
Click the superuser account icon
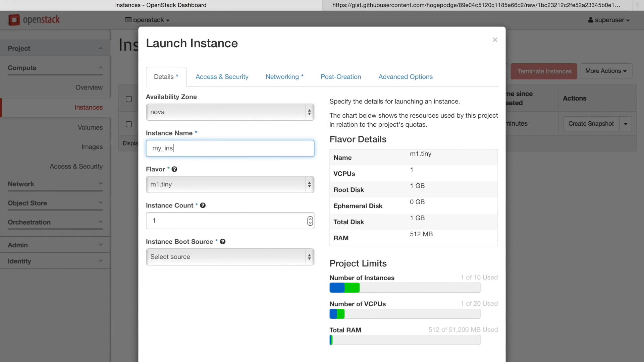point(591,20)
